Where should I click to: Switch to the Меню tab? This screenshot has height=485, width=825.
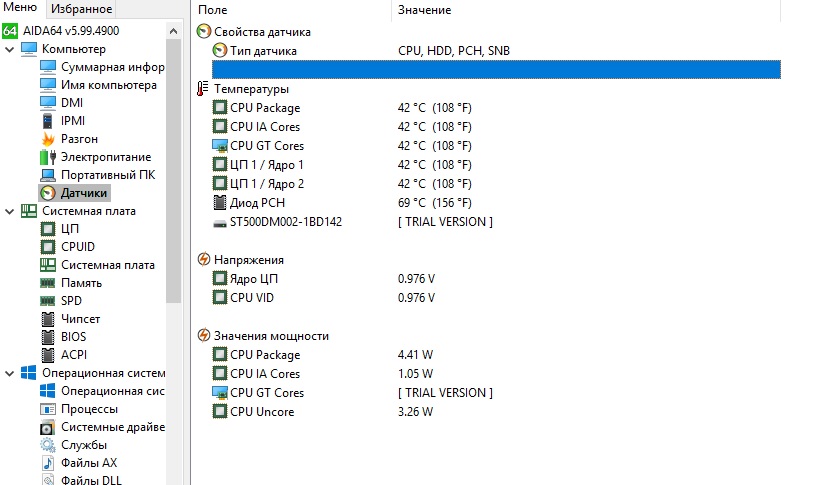(x=20, y=8)
